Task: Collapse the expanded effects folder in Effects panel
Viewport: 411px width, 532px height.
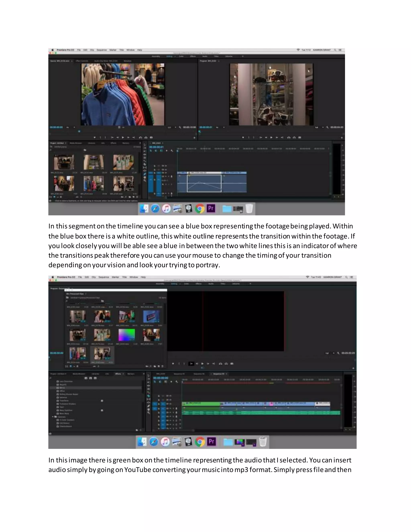Action: tap(53, 417)
